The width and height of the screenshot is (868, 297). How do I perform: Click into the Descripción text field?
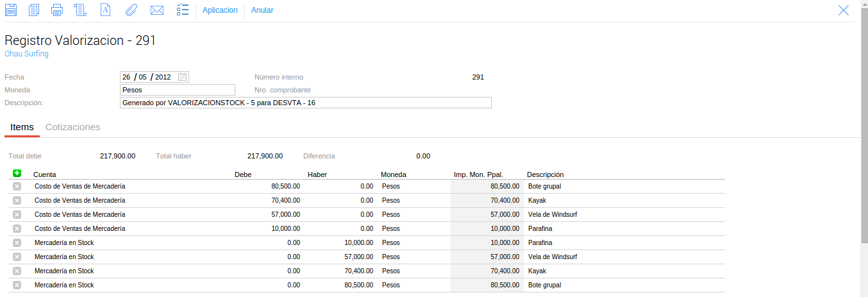pyautogui.click(x=305, y=103)
